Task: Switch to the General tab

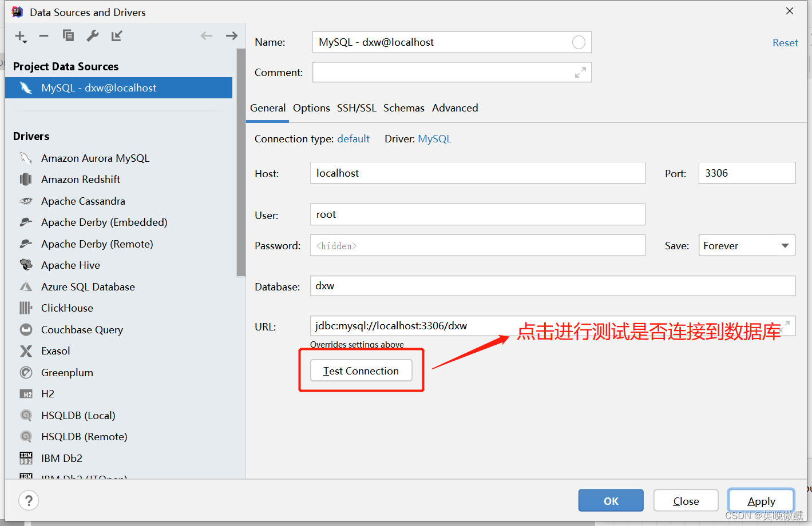Action: pyautogui.click(x=268, y=108)
